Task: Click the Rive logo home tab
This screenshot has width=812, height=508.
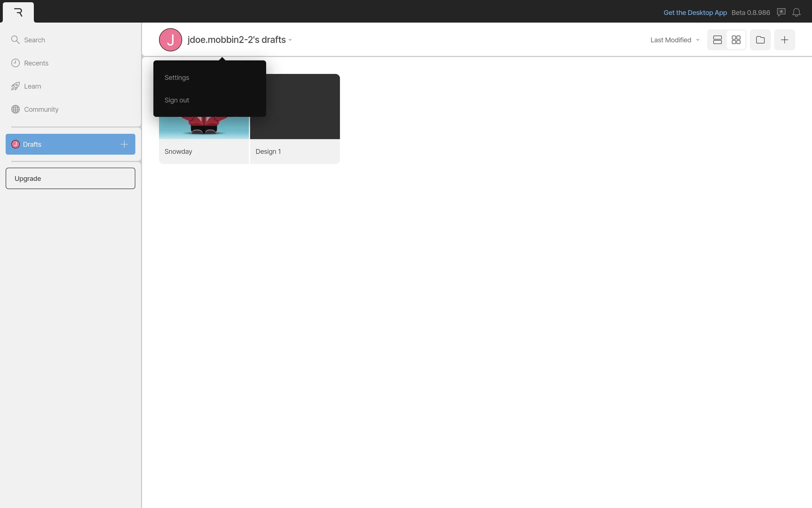Action: [x=18, y=12]
